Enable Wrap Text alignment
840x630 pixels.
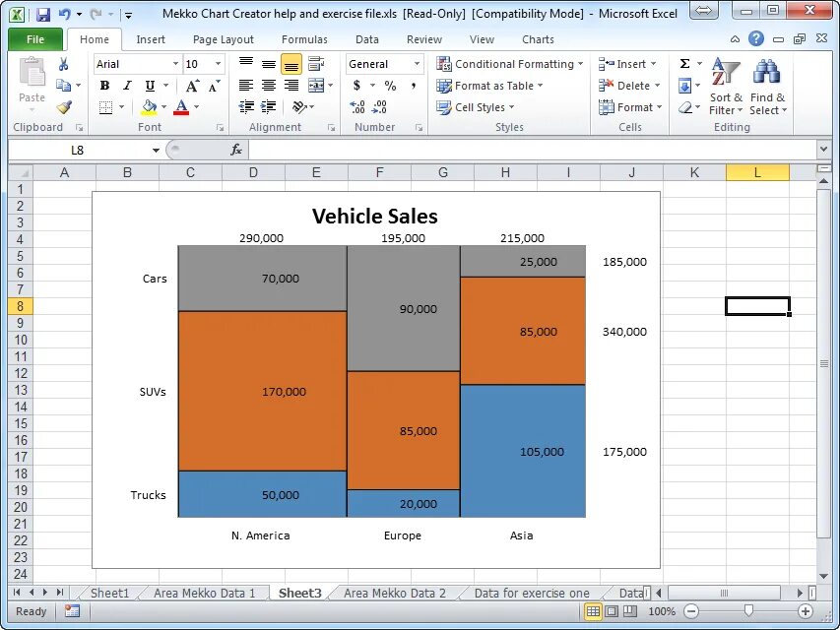pyautogui.click(x=314, y=64)
